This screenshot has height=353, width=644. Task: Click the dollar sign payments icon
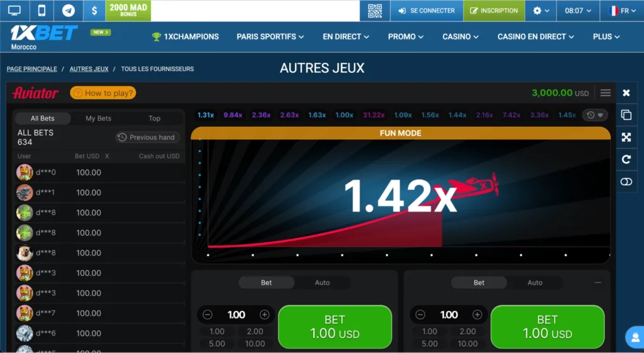point(94,11)
